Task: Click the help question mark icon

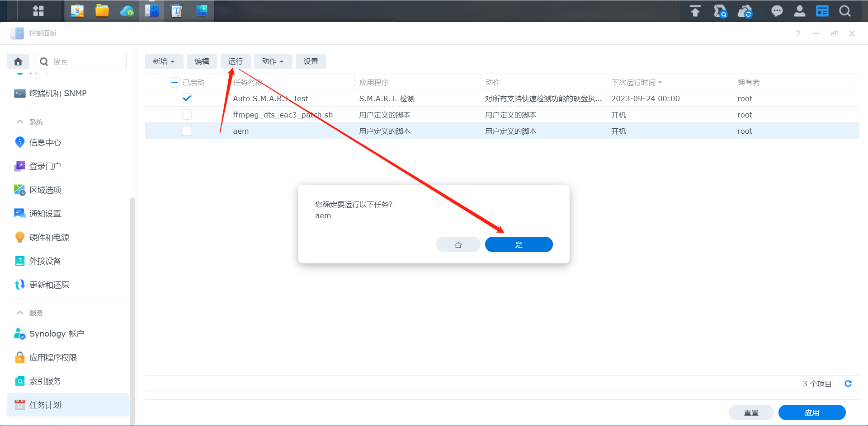Action: point(798,33)
